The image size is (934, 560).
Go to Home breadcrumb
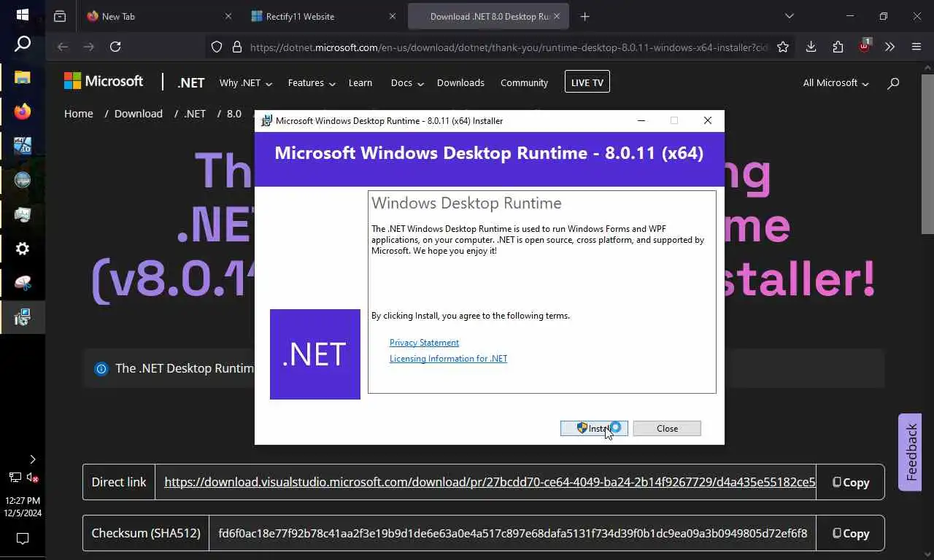(x=79, y=114)
